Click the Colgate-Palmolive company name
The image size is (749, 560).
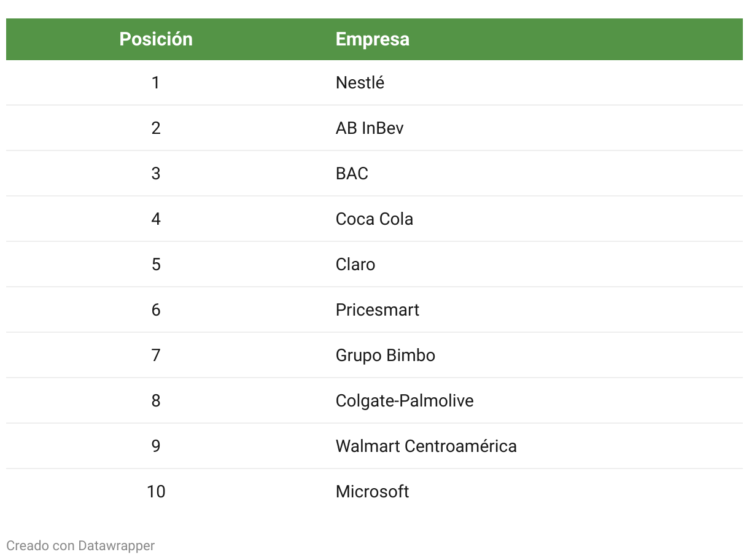point(405,401)
